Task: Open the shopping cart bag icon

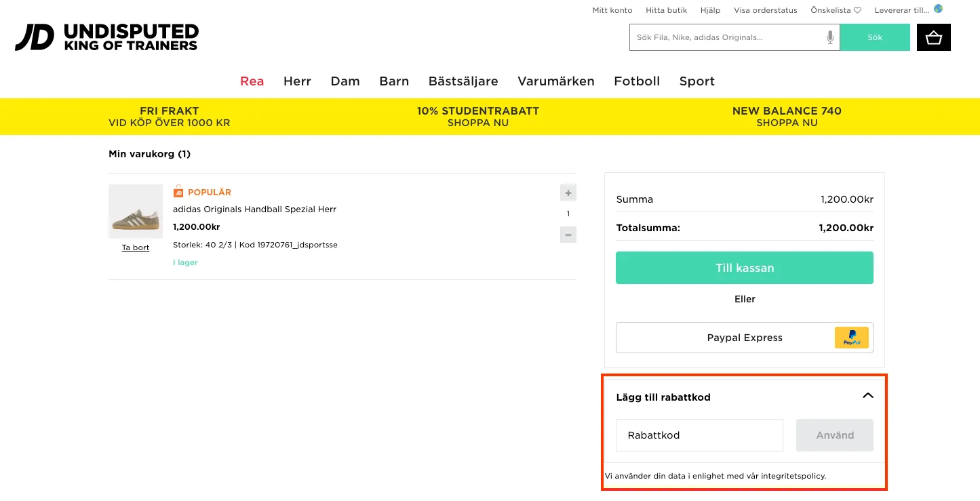Action: click(x=933, y=37)
